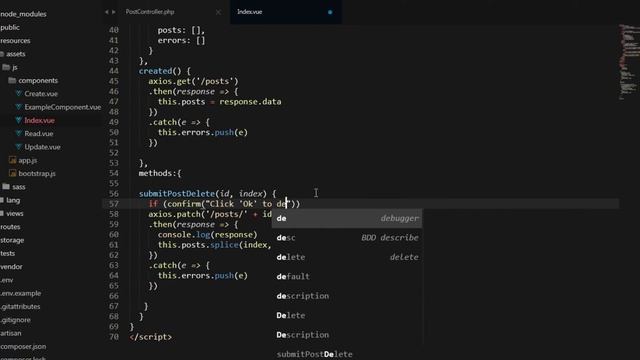Click the closing '</script>' tag

pos(151,337)
